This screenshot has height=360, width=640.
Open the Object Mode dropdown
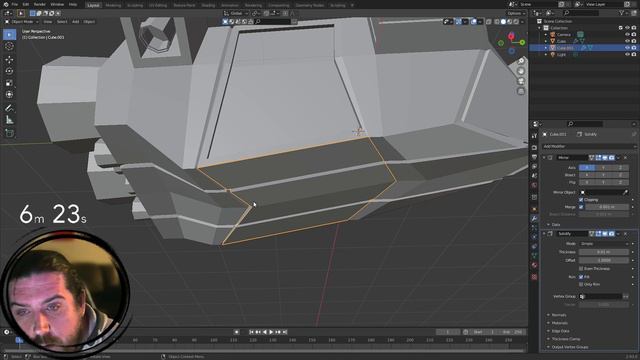(21, 22)
